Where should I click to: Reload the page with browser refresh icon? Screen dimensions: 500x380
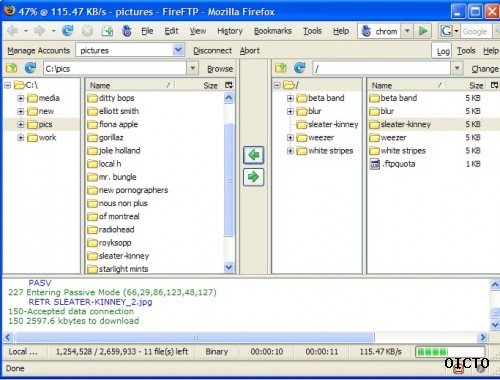(x=68, y=31)
